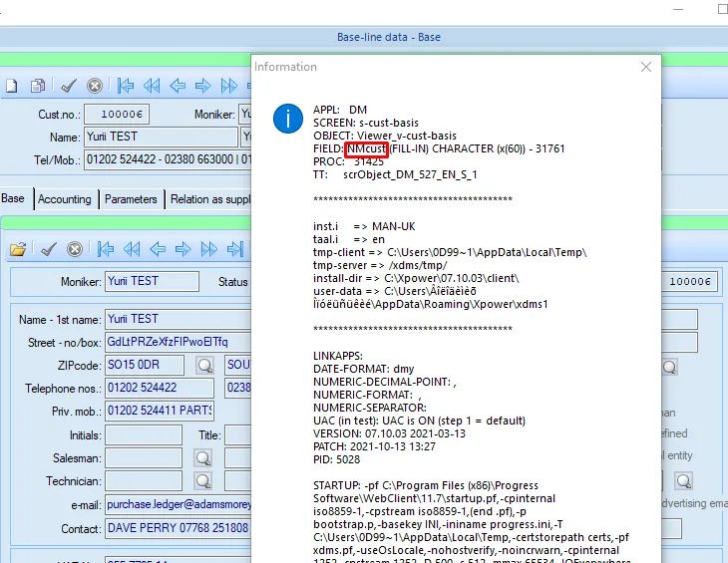728x563 pixels.
Task: Click the copy record icon in top toolbar
Action: 38,86
